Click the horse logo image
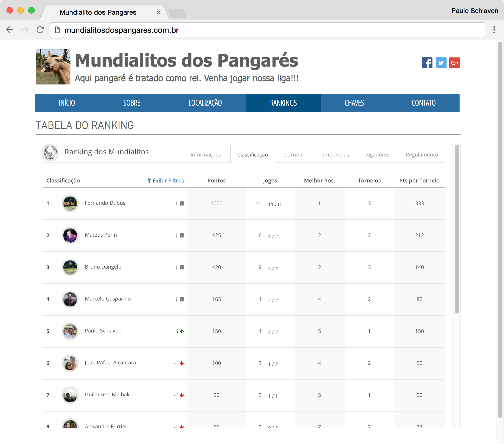This screenshot has height=444, width=504. (53, 67)
